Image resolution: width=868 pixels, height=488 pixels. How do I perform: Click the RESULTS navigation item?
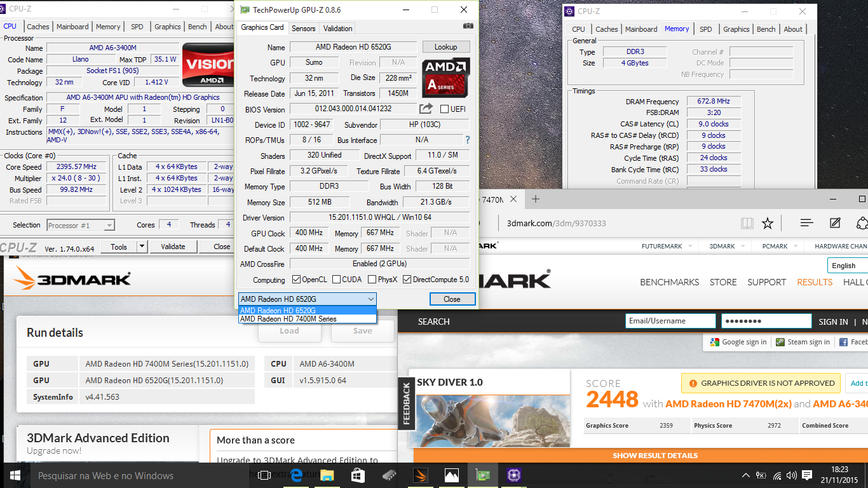(815, 282)
